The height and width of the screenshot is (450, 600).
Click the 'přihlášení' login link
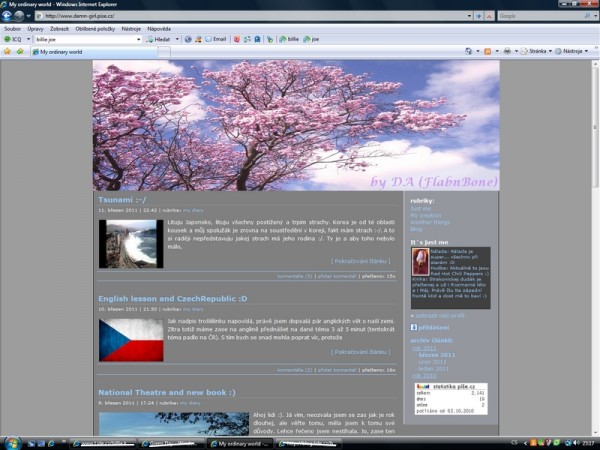[433, 328]
